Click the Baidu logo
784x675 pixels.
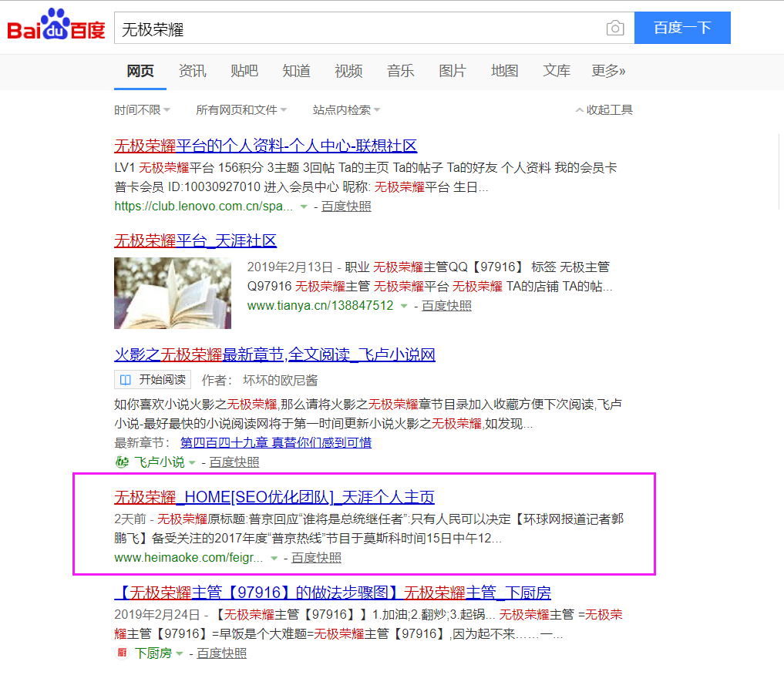click(x=56, y=25)
